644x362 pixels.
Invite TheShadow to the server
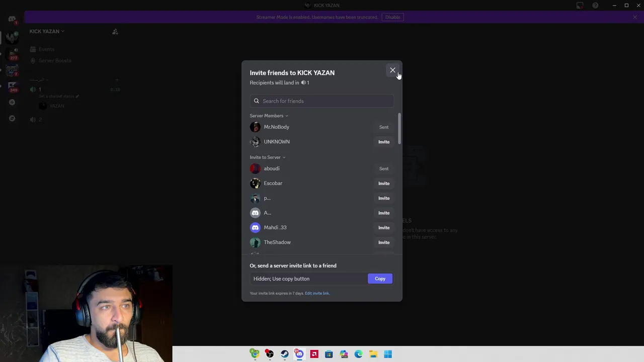[384, 242]
